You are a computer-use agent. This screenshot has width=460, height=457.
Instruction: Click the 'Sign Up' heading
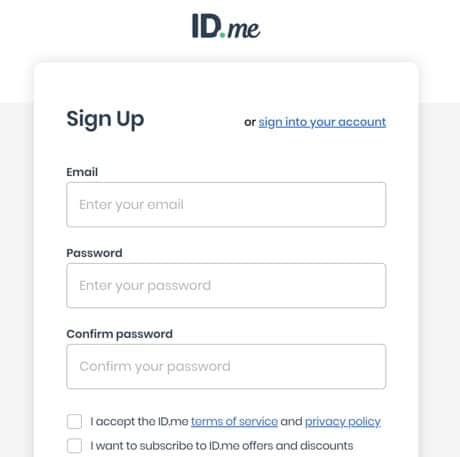(x=105, y=119)
